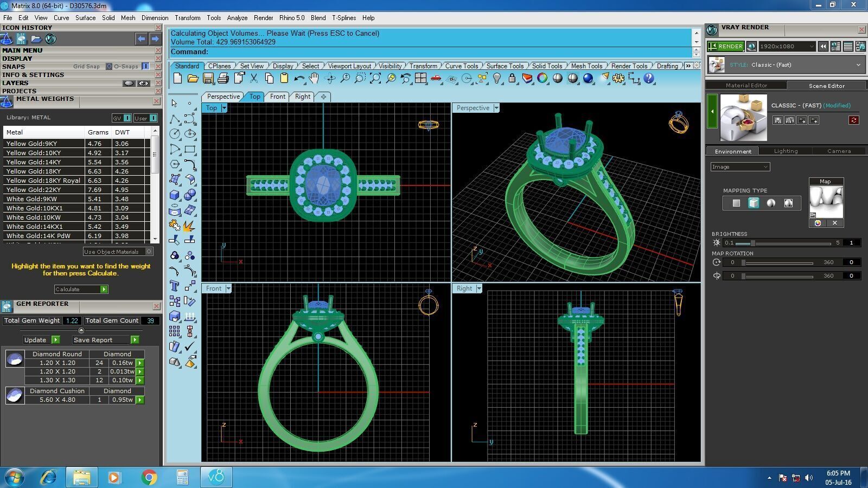The height and width of the screenshot is (488, 868).
Task: Click the Map preview thumbnail
Action: [826, 202]
